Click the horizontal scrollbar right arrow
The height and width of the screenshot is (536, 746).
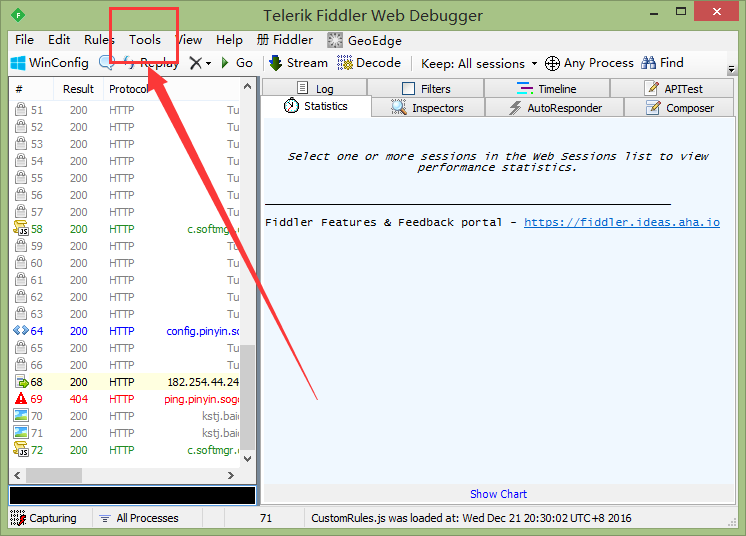(231, 475)
